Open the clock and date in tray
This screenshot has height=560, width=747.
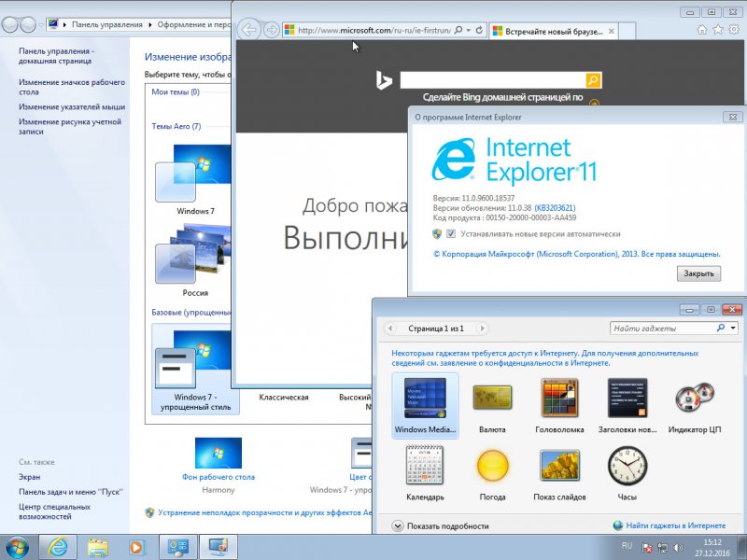click(712, 548)
